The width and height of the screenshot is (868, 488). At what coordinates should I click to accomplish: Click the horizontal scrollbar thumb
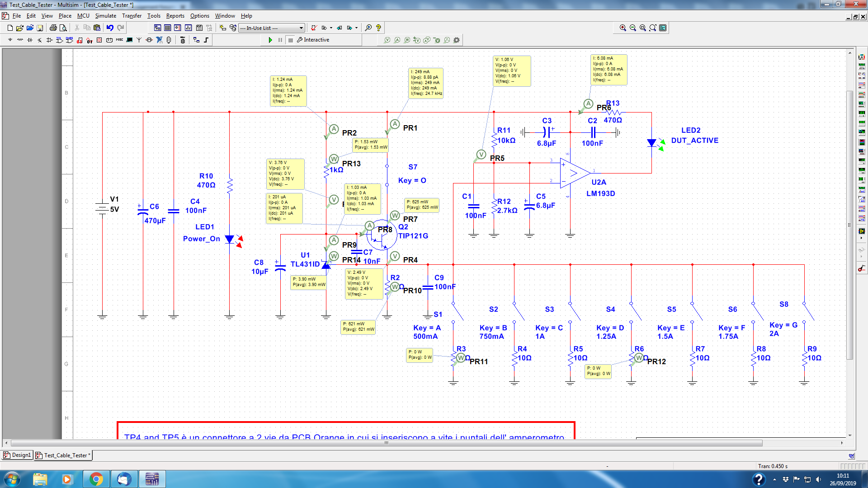pos(387,443)
